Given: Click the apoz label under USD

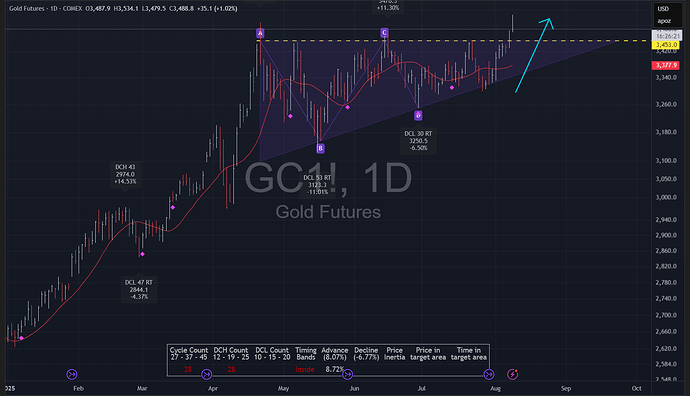Looking at the screenshot, I should [x=664, y=21].
